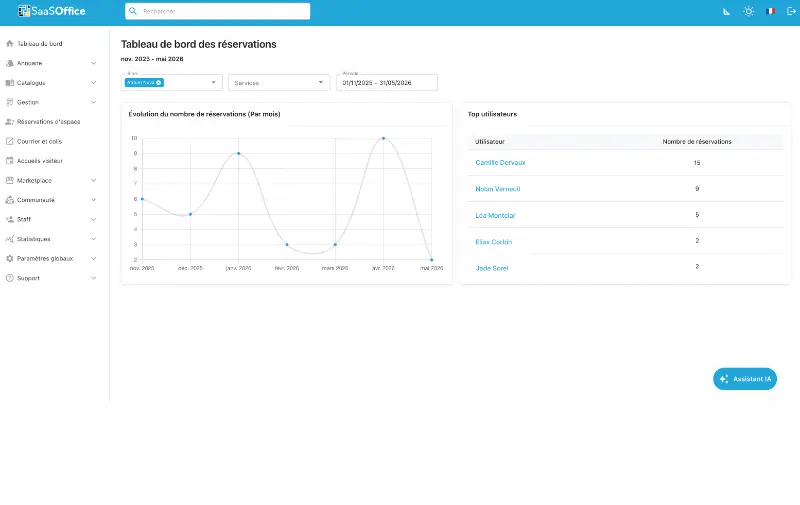Expand the Communauté menu chevron
Viewport: 800px width, 505px height.
93,200
